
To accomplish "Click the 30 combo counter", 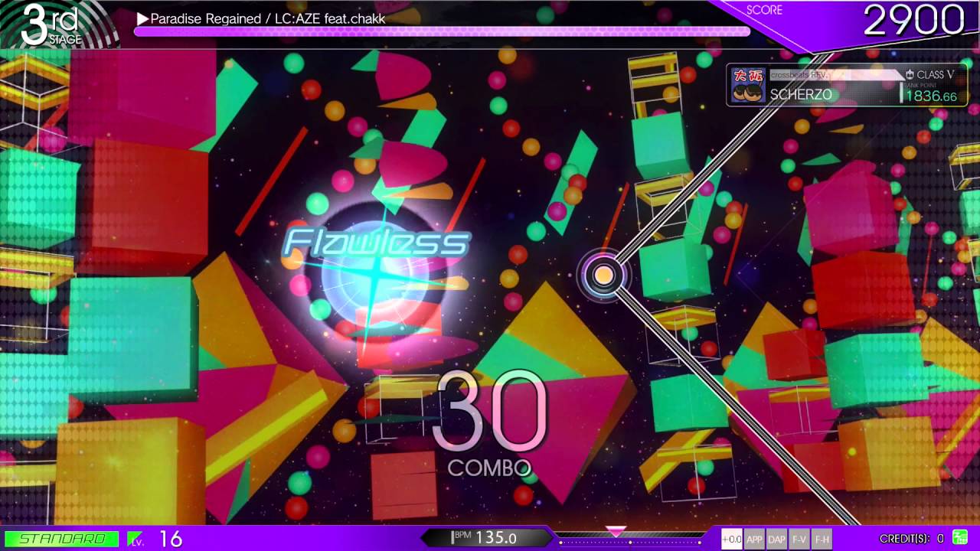I will click(x=489, y=413).
